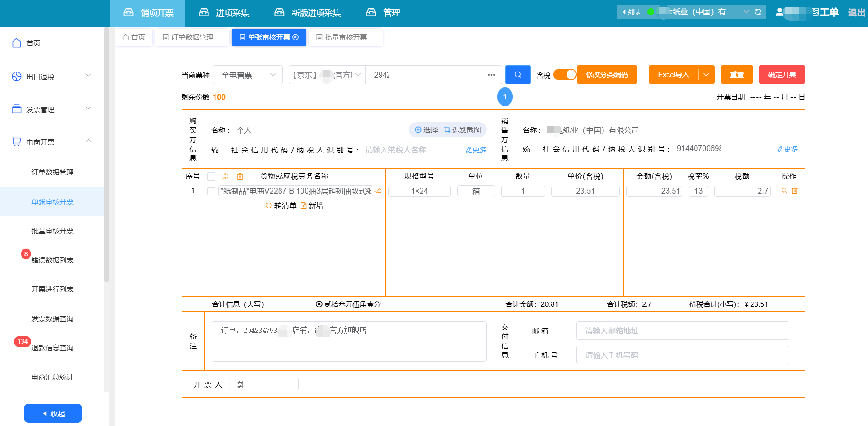Open 订单数据管理 in sidebar
This screenshot has height=426, width=868.
[52, 173]
